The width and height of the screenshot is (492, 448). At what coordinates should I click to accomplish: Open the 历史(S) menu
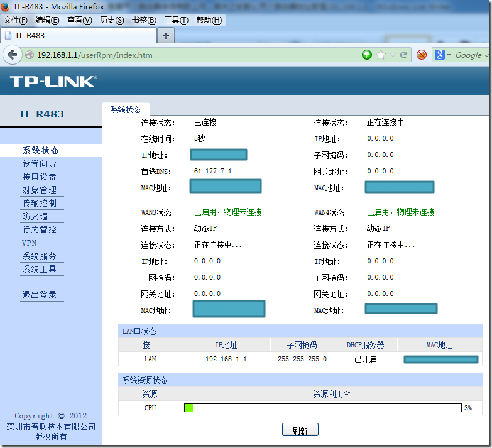(x=112, y=20)
